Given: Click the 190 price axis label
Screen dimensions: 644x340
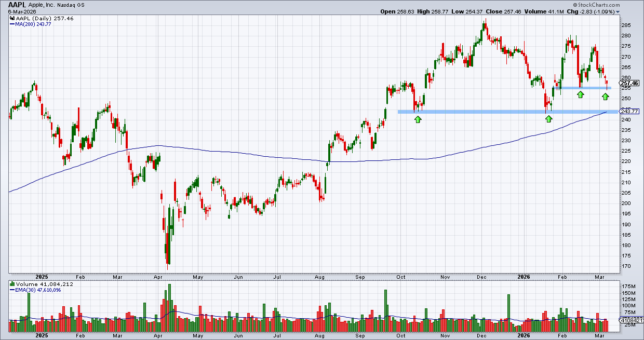Looking at the screenshot, I should tap(625, 224).
